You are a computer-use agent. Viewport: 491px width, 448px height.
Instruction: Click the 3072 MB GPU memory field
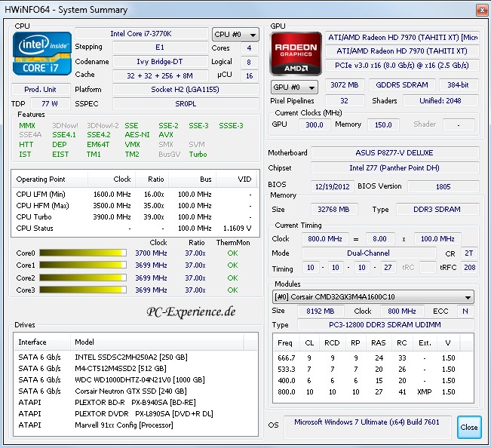[345, 84]
